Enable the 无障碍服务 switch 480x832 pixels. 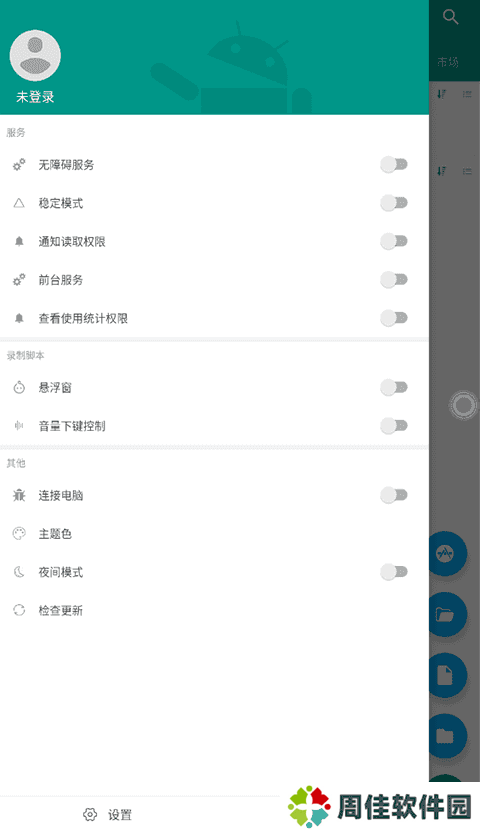tap(394, 164)
